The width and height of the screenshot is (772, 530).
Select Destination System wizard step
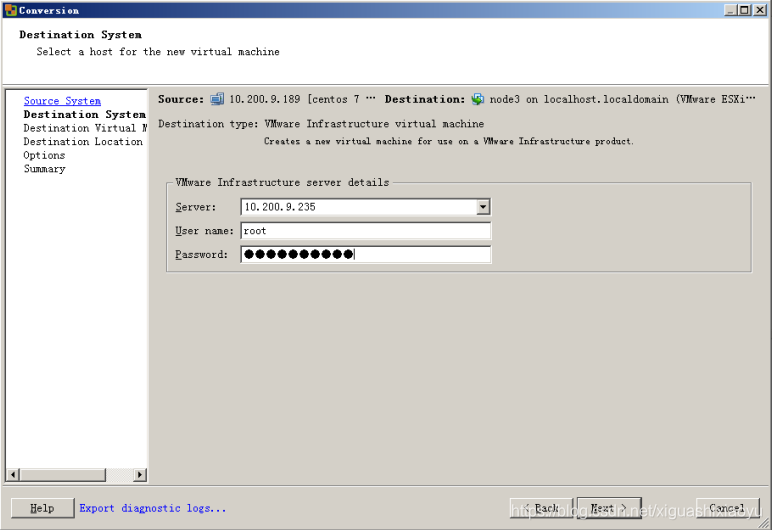pos(85,114)
